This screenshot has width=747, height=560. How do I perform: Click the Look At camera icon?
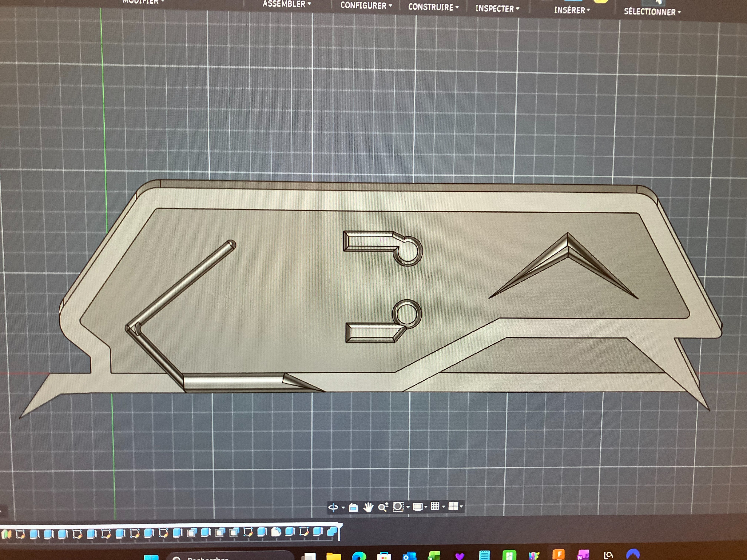tap(353, 507)
